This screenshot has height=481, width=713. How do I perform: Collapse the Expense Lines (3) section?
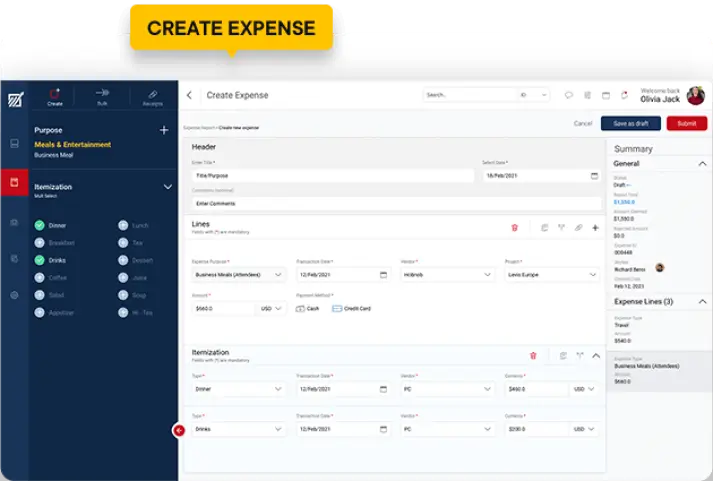pos(703,301)
